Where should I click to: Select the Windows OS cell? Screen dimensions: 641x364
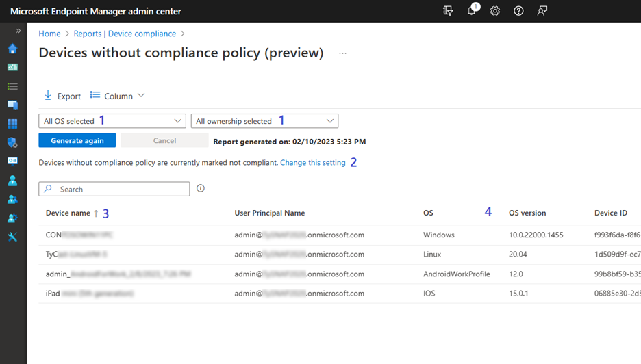click(439, 235)
